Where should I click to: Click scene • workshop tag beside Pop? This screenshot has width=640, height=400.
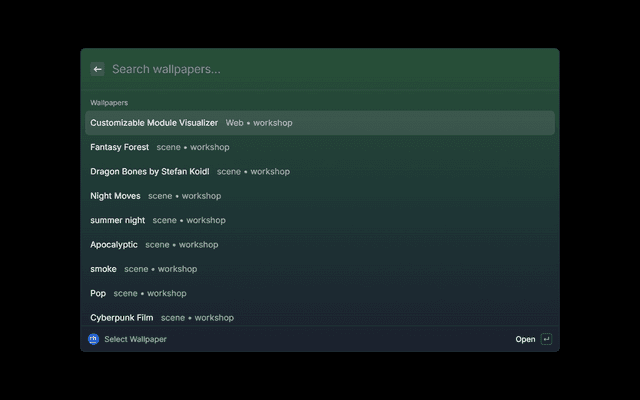[x=150, y=293]
